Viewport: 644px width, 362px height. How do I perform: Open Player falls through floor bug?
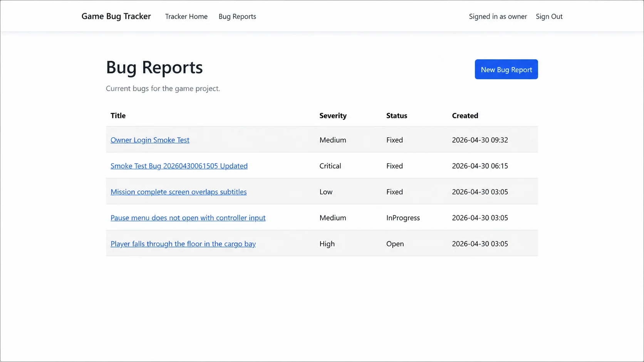(183, 244)
